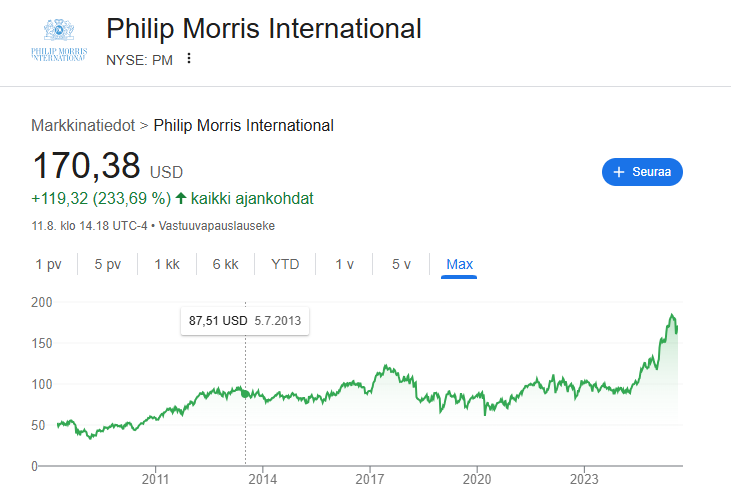Click the 87,51 USD price tooltip

tap(245, 321)
